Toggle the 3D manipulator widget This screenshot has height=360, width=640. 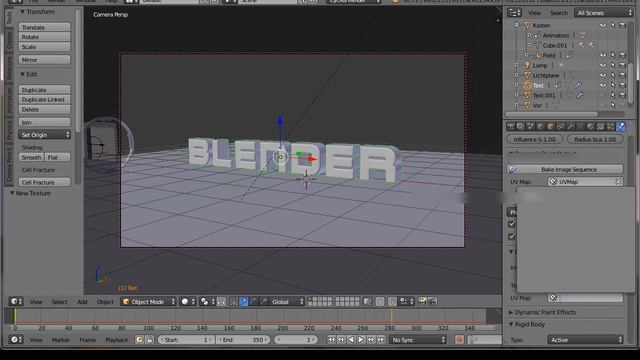click(x=233, y=302)
